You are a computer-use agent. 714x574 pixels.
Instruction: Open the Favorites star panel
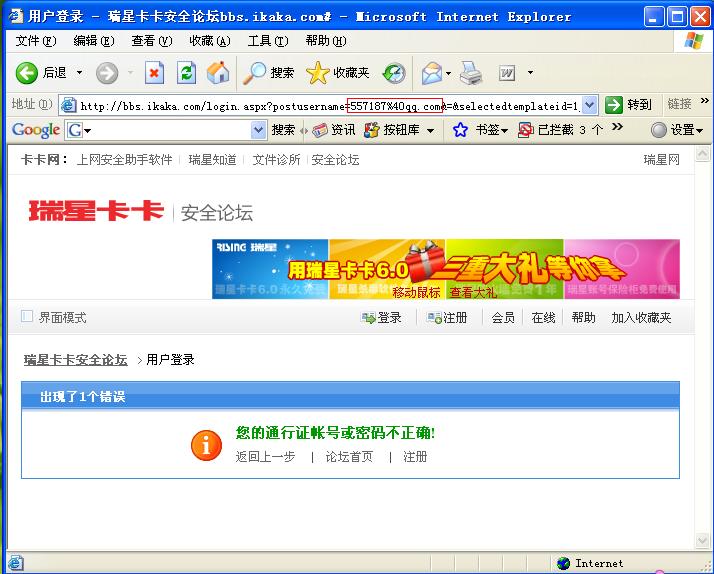click(317, 73)
